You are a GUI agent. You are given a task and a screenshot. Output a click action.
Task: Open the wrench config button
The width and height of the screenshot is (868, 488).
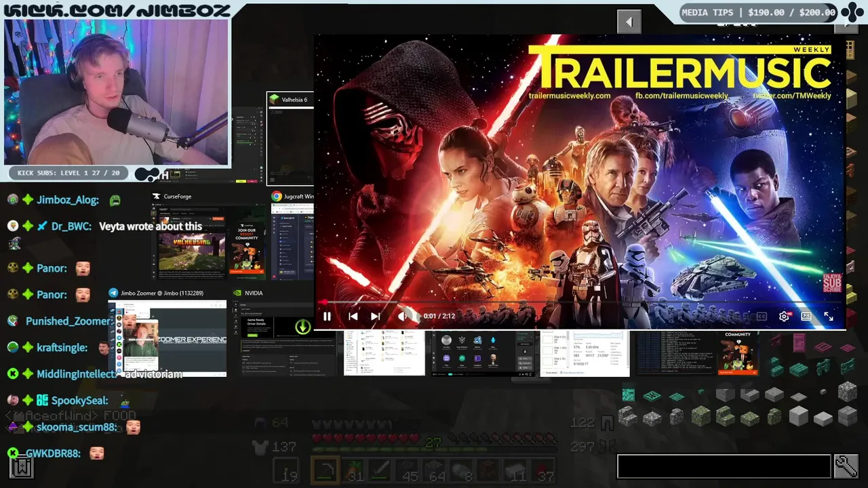click(846, 466)
